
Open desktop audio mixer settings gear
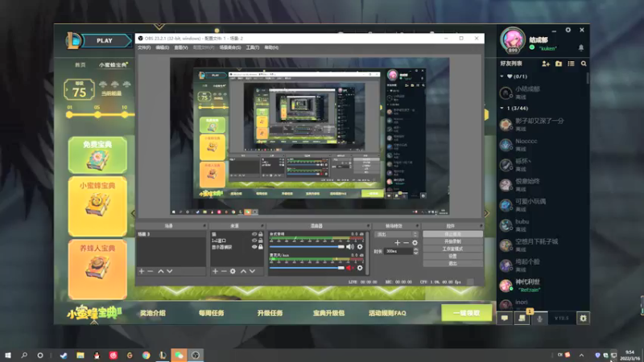[x=360, y=247]
